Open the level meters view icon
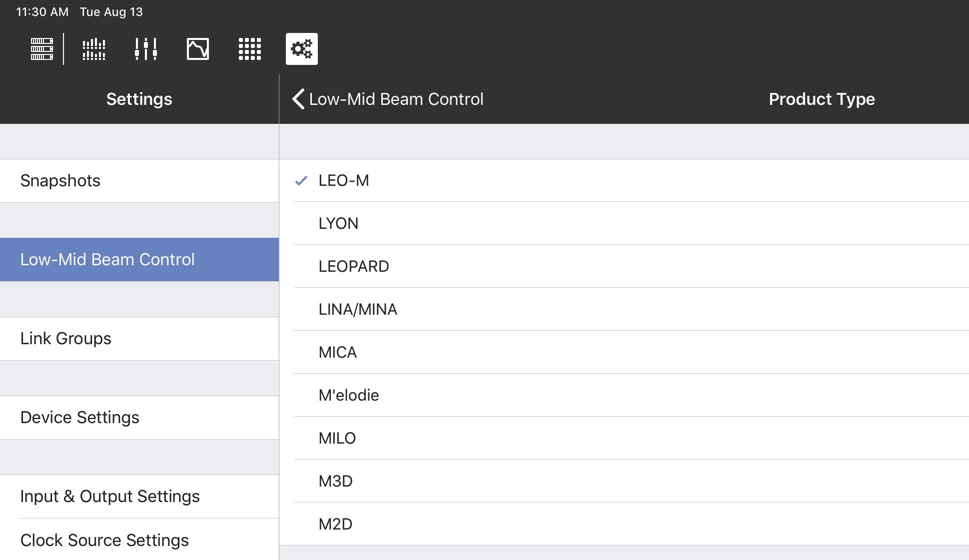 (x=94, y=49)
